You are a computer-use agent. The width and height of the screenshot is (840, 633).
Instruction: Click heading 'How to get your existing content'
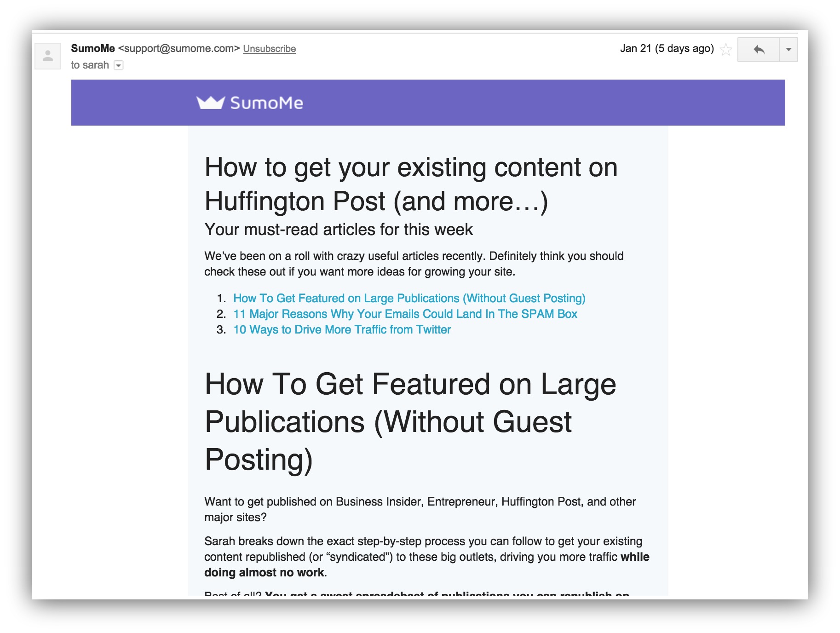[x=411, y=184]
